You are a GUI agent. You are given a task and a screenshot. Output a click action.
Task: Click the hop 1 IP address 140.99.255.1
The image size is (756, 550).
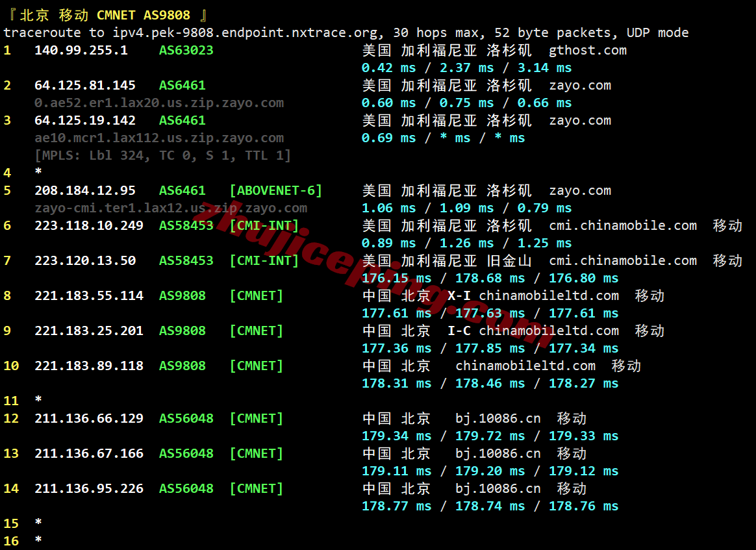(81, 50)
